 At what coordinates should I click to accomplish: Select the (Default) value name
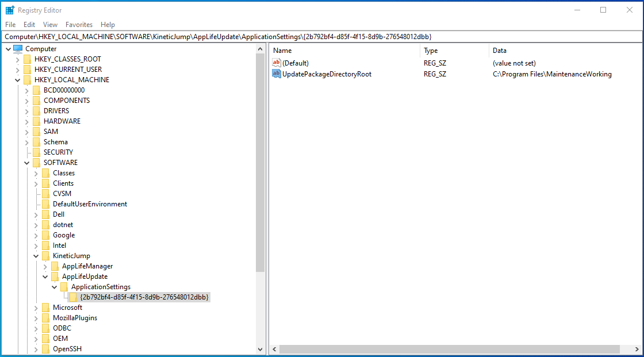(x=296, y=63)
